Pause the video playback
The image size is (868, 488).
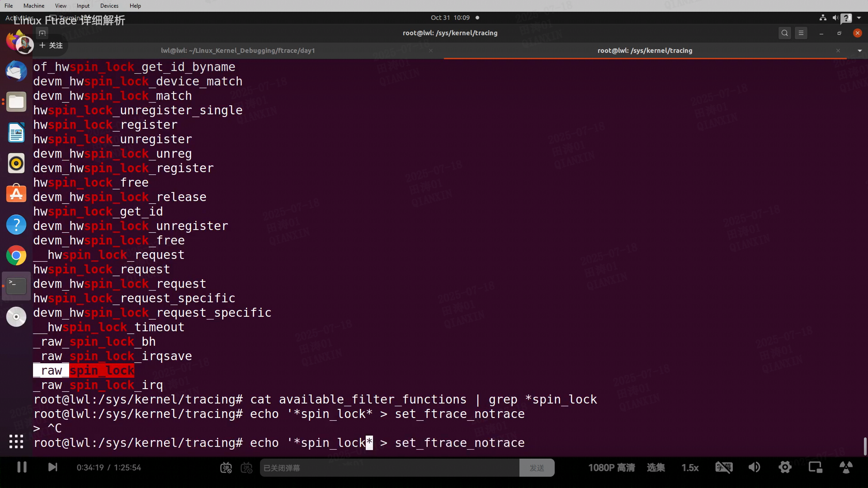pyautogui.click(x=22, y=467)
